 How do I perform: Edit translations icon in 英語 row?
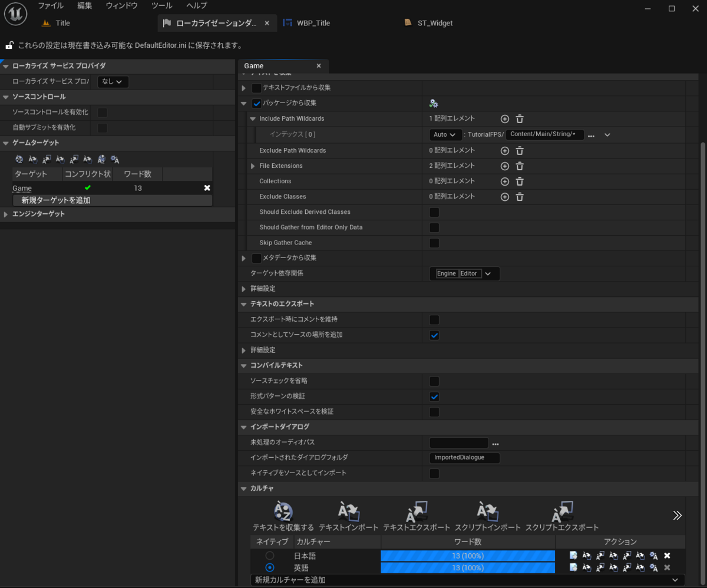[x=573, y=567]
